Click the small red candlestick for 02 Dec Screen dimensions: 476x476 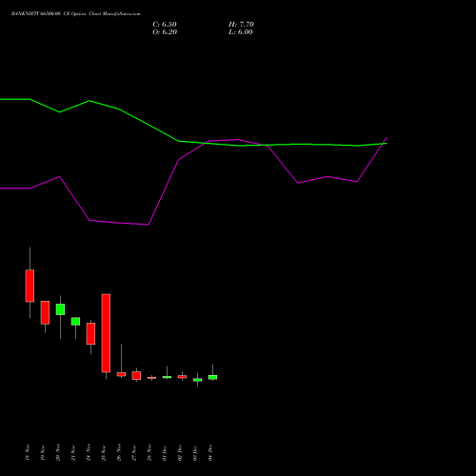click(182, 377)
